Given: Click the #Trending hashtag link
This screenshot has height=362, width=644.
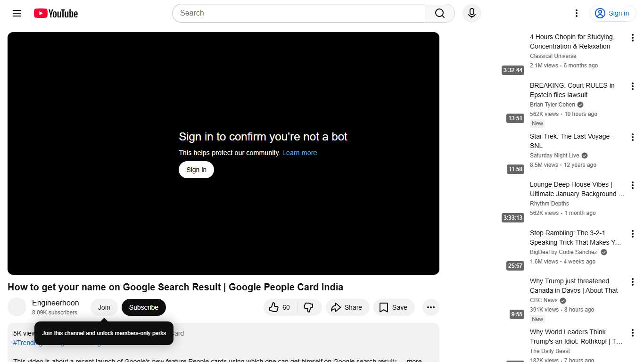Looking at the screenshot, I should pyautogui.click(x=27, y=343).
